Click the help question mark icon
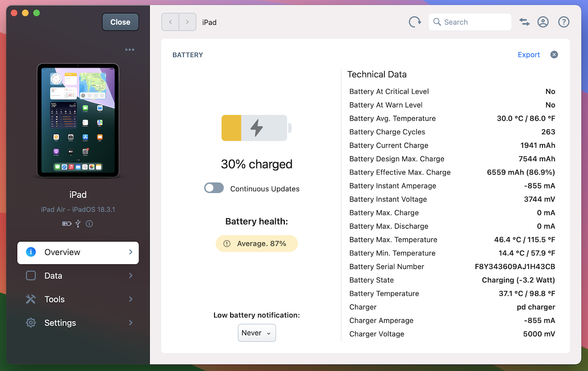This screenshot has height=371, width=588. pyautogui.click(x=564, y=22)
